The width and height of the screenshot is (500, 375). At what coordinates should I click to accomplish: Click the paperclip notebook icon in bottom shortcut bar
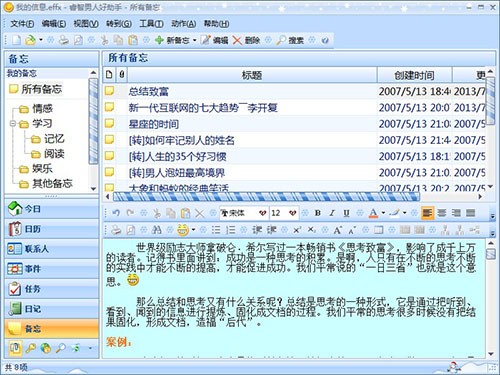tap(15, 348)
